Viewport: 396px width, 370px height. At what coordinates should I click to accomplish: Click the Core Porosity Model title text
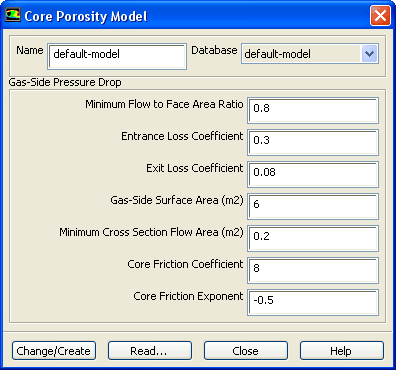pos(86,16)
